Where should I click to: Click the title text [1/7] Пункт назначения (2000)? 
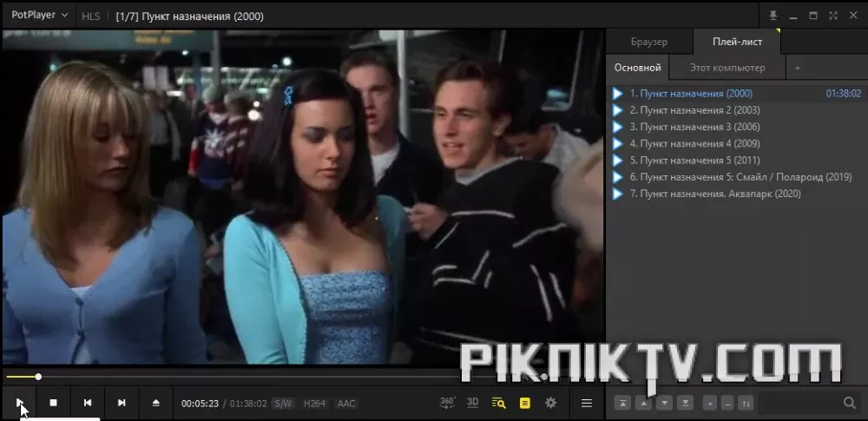click(189, 16)
